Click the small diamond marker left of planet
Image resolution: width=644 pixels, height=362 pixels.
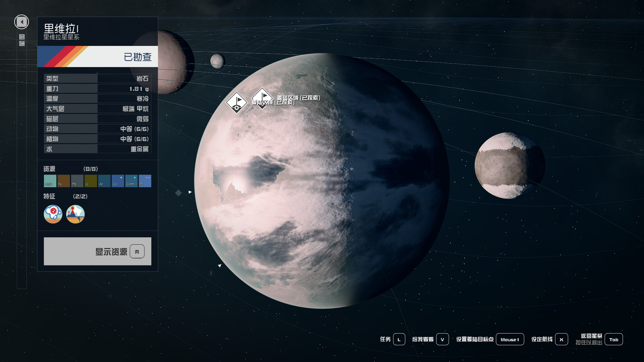tap(178, 193)
